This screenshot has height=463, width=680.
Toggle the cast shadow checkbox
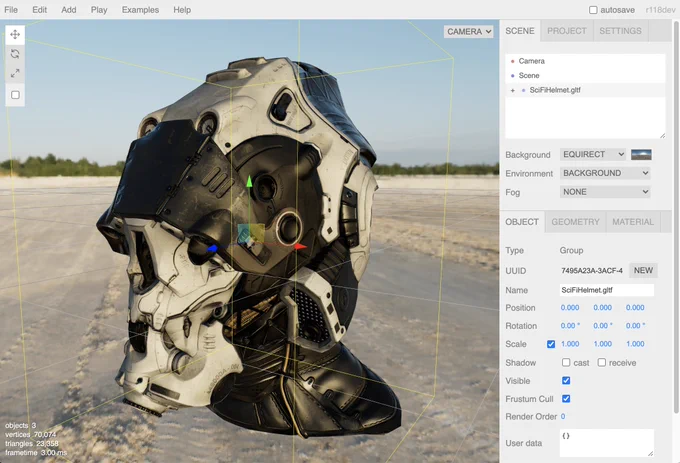click(x=566, y=362)
